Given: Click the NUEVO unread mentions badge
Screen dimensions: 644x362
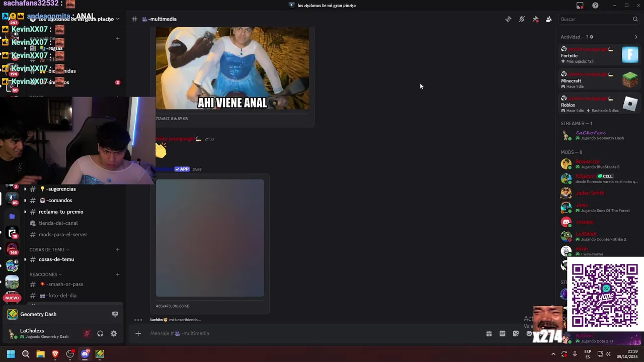Looking at the screenshot, I should [12, 298].
